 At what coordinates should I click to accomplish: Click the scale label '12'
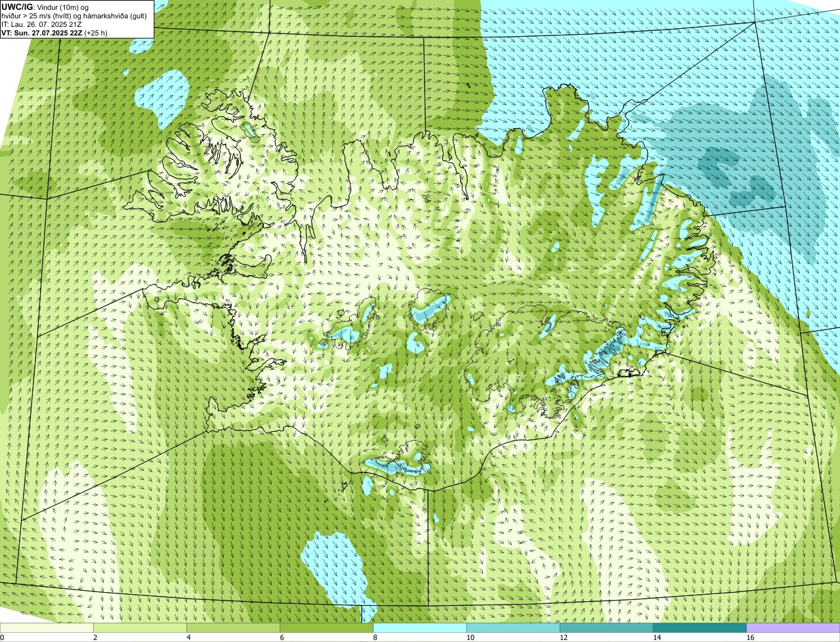563,637
